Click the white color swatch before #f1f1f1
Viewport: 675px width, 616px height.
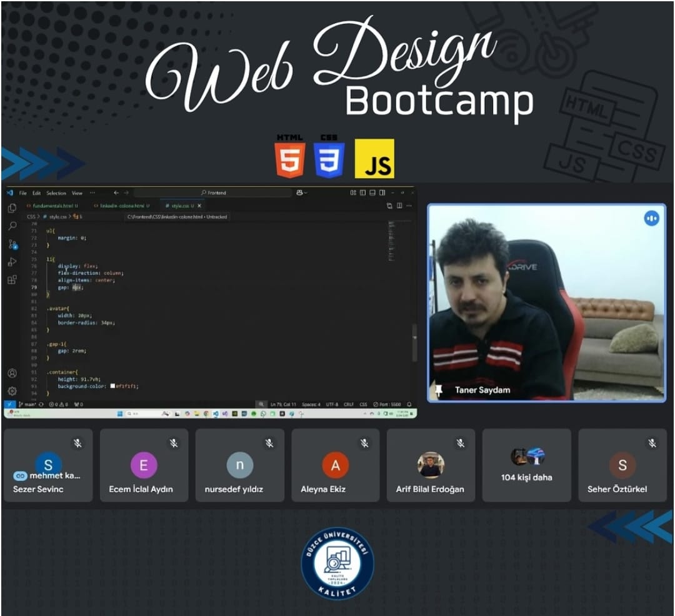tap(112, 386)
